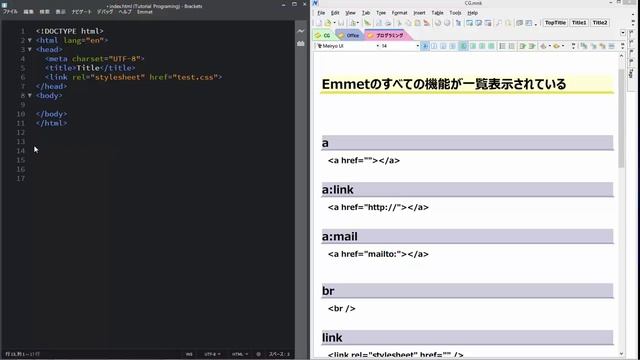Screen dimensions: 640x360
Task: Click the Undo round arrow icon
Action: (438, 23)
